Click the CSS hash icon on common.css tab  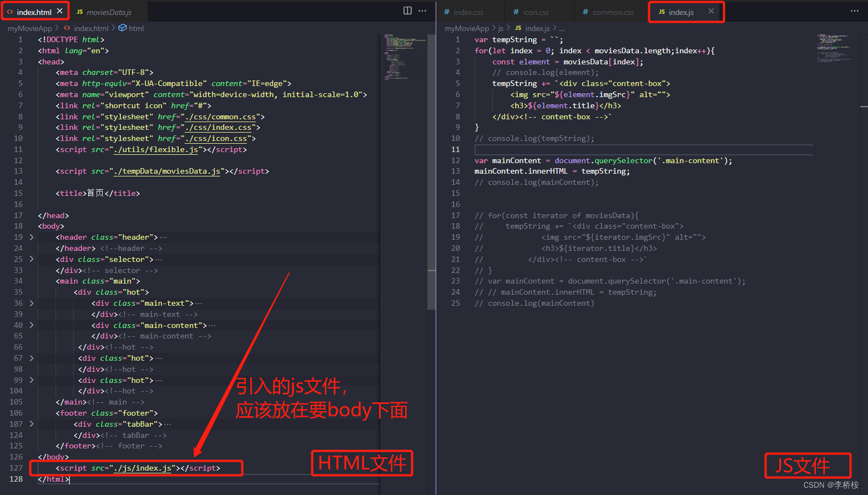[x=586, y=12]
